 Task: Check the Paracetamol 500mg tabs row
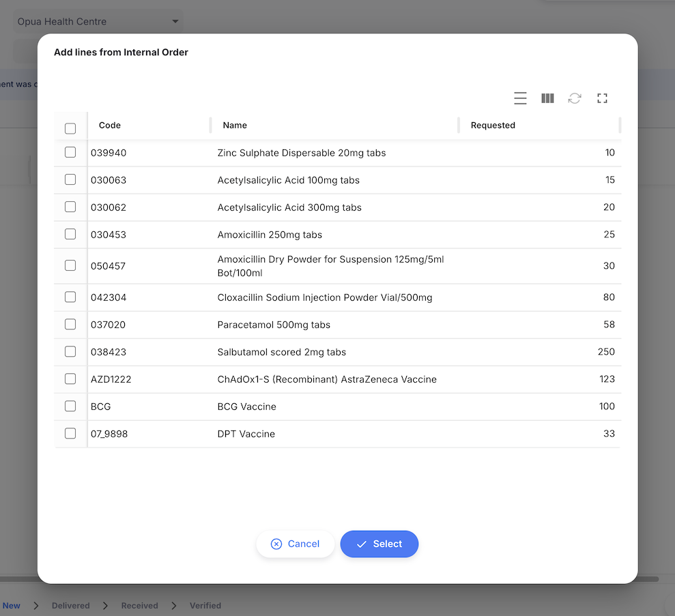click(x=70, y=324)
